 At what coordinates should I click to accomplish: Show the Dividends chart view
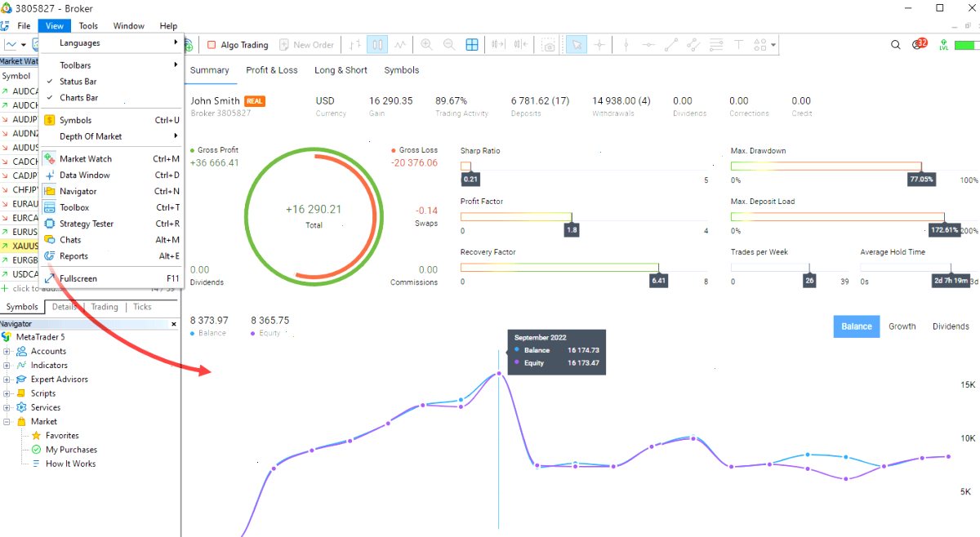click(x=951, y=326)
